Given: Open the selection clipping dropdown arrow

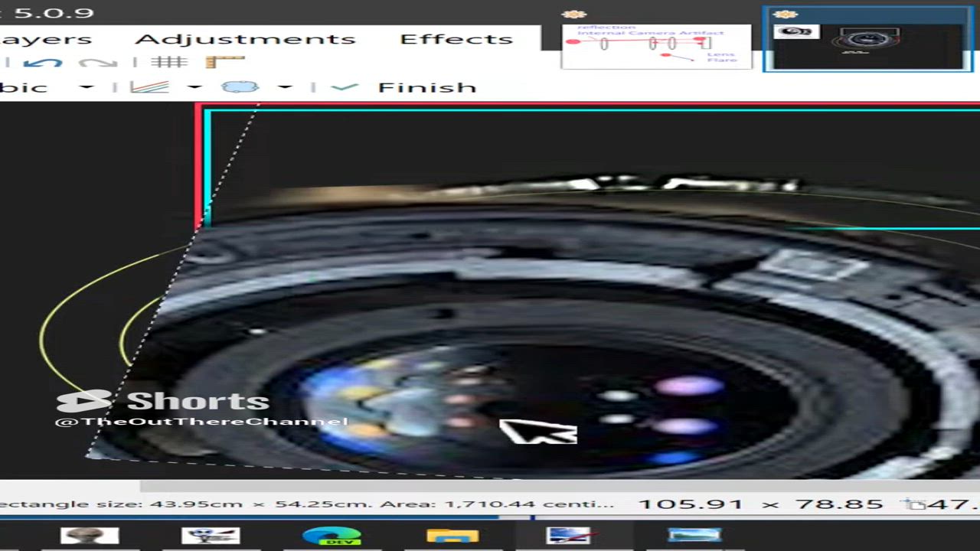Looking at the screenshot, I should 285,87.
